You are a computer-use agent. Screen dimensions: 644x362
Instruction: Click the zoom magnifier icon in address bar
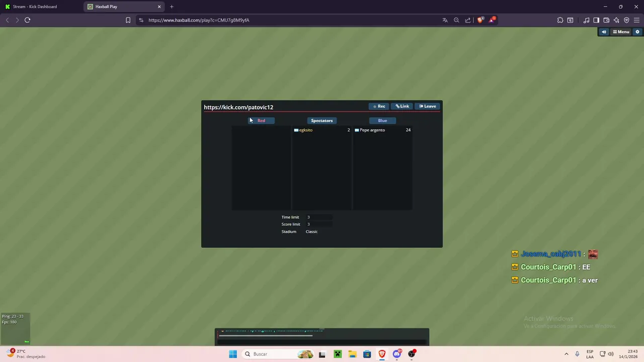click(456, 20)
